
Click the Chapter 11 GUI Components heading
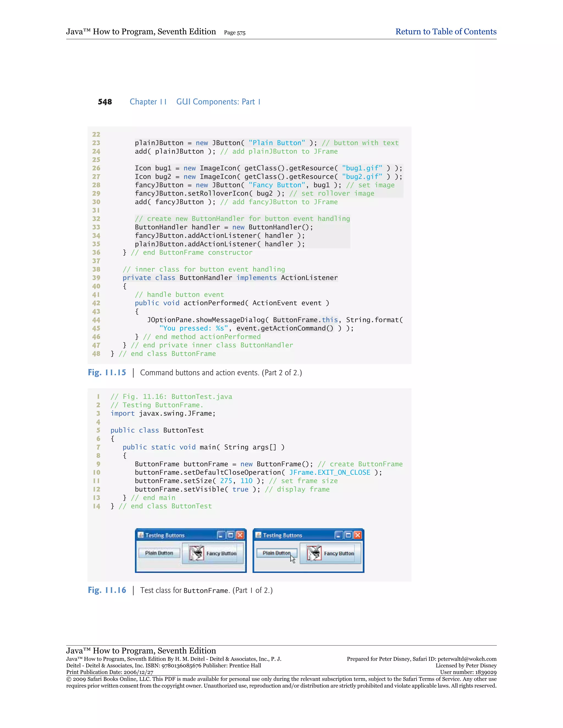pyautogui.click(x=195, y=102)
